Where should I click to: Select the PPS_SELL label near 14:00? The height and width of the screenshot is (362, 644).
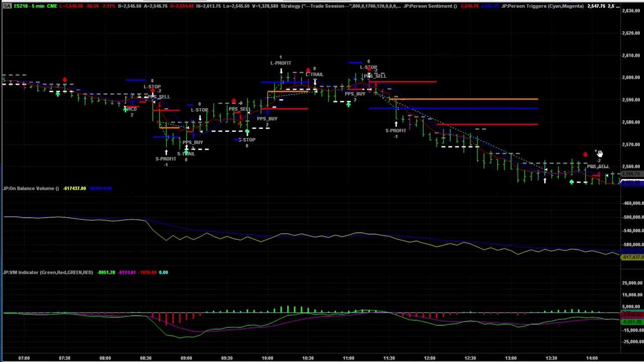[x=598, y=166]
